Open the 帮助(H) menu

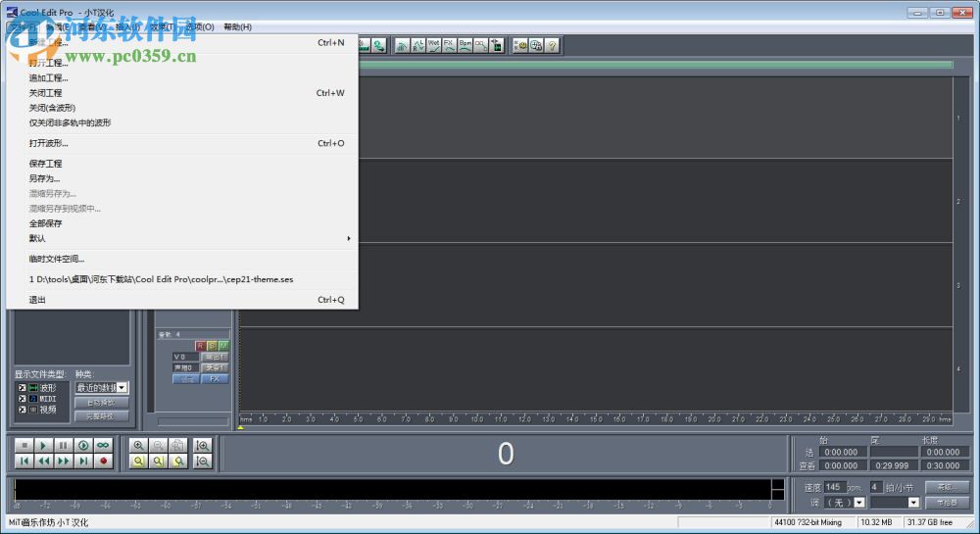[237, 26]
